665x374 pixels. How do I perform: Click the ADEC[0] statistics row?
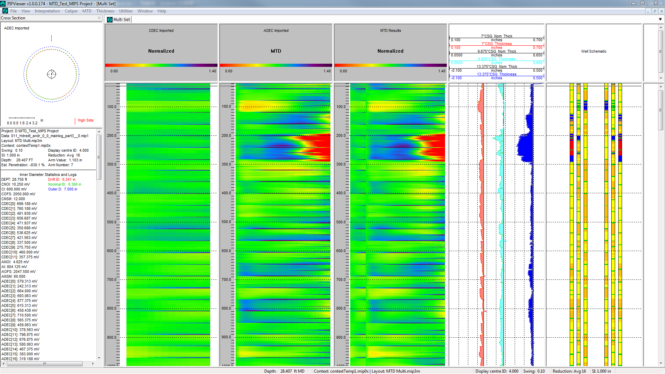tap(20, 281)
